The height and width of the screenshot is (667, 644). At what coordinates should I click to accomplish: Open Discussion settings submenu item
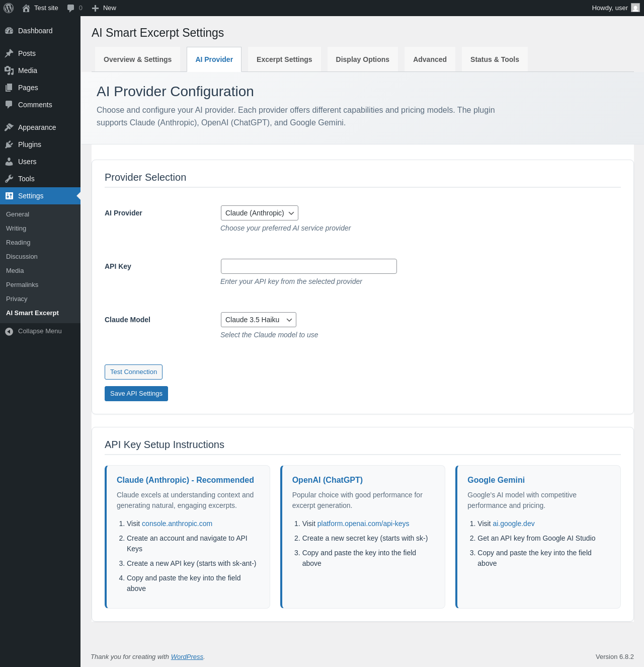[40, 257]
